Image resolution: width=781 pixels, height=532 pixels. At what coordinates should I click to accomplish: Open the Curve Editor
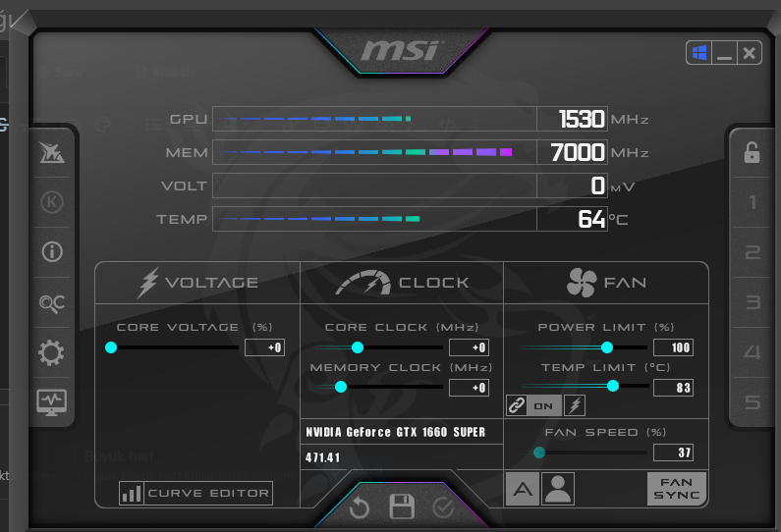[195, 493]
